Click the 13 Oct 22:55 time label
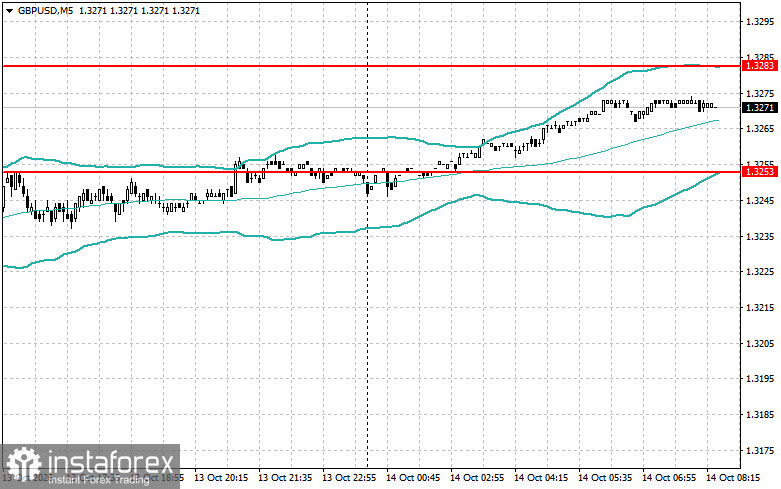781x489 pixels. [349, 477]
